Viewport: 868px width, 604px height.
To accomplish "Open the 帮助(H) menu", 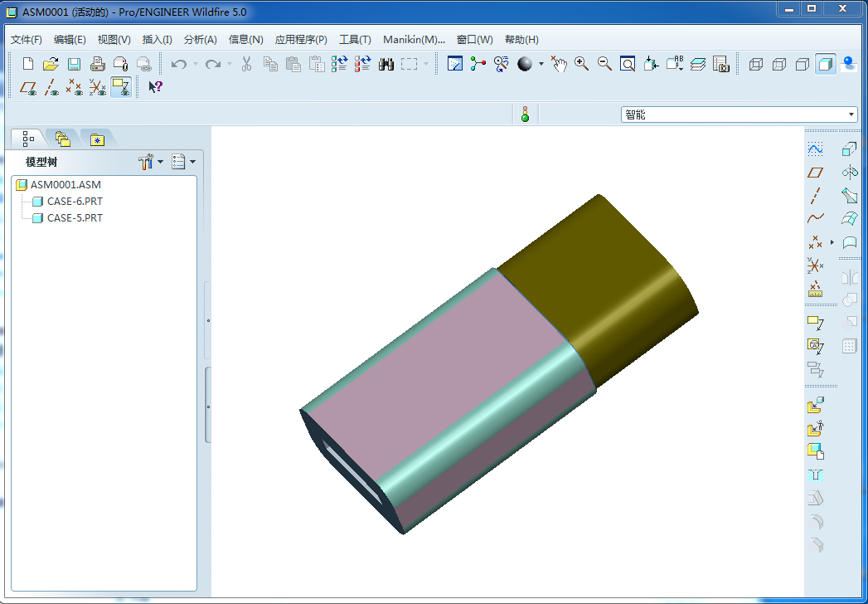I will [521, 39].
